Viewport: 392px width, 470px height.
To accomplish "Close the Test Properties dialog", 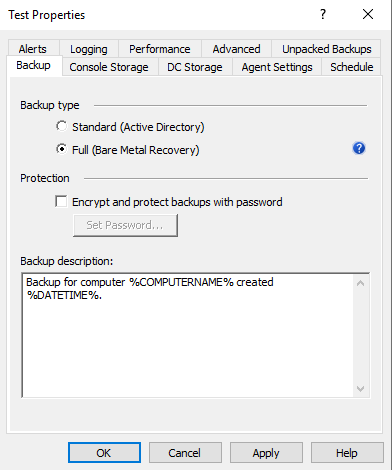I will [368, 14].
